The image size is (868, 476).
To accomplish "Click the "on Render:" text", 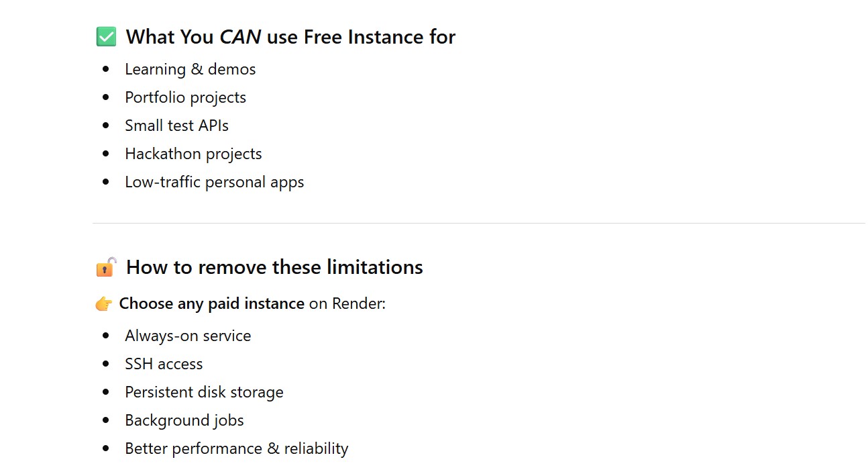I will click(x=347, y=303).
